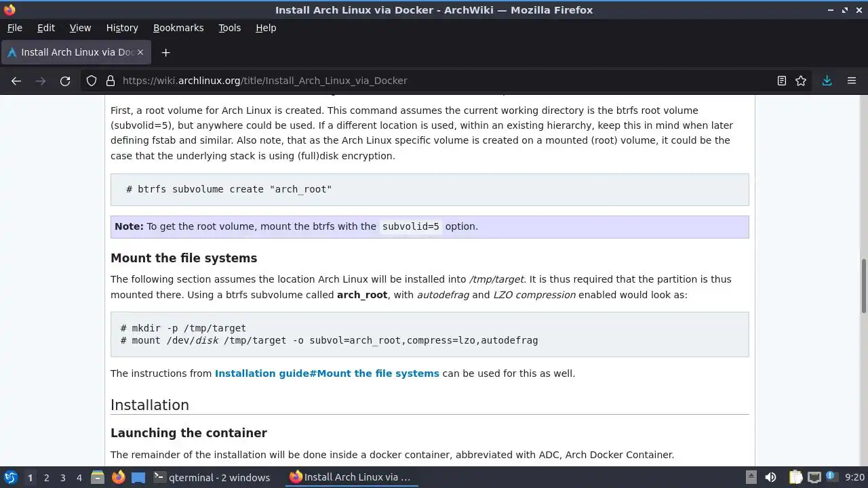
Task: Click the 'Launching the container' heading
Action: pyautogui.click(x=189, y=433)
